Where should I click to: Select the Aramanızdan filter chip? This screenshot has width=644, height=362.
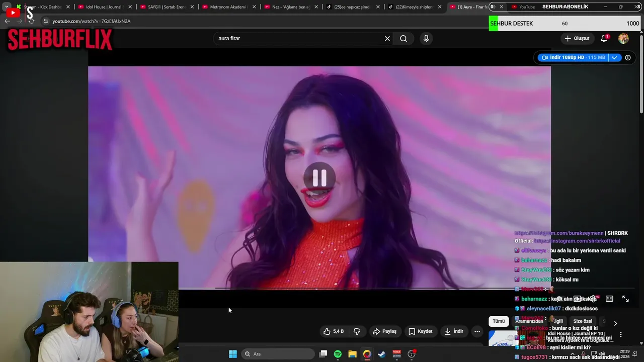click(x=529, y=321)
